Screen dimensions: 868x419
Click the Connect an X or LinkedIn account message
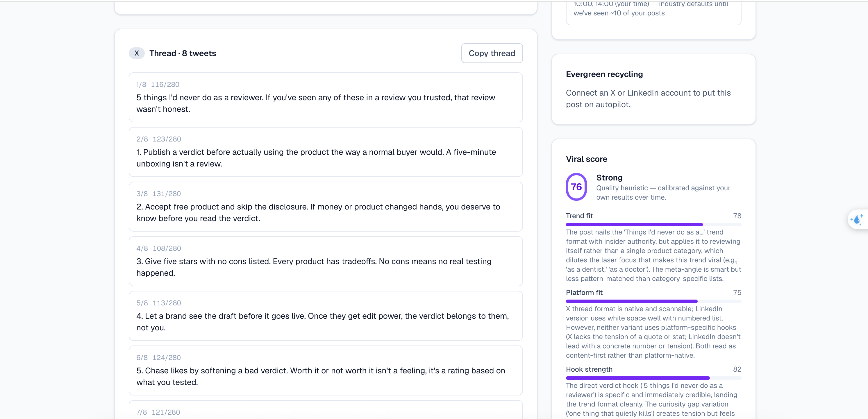pyautogui.click(x=648, y=99)
